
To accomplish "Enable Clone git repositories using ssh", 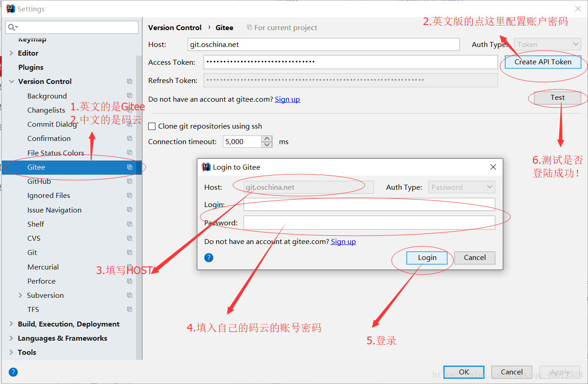I will pyautogui.click(x=152, y=126).
